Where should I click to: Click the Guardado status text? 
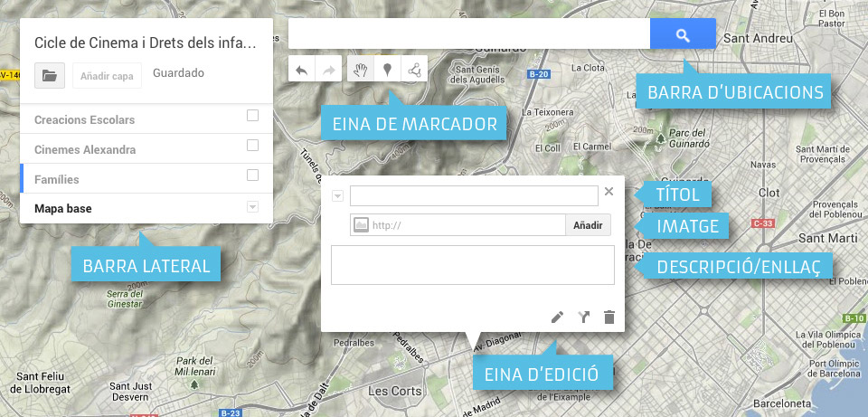[x=178, y=73]
